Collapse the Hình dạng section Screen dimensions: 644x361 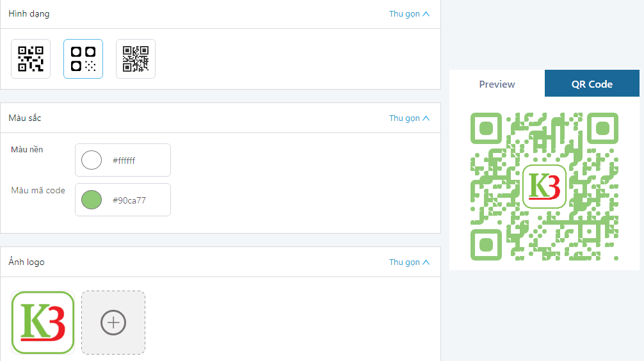[409, 14]
